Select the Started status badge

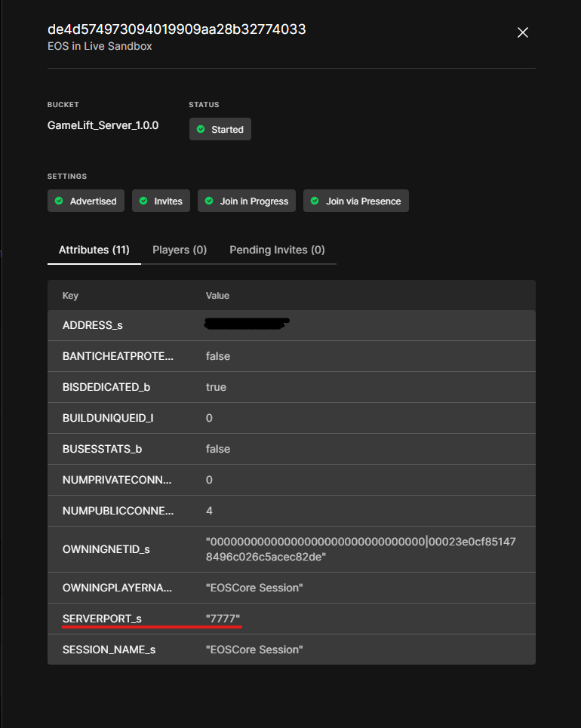coord(220,129)
